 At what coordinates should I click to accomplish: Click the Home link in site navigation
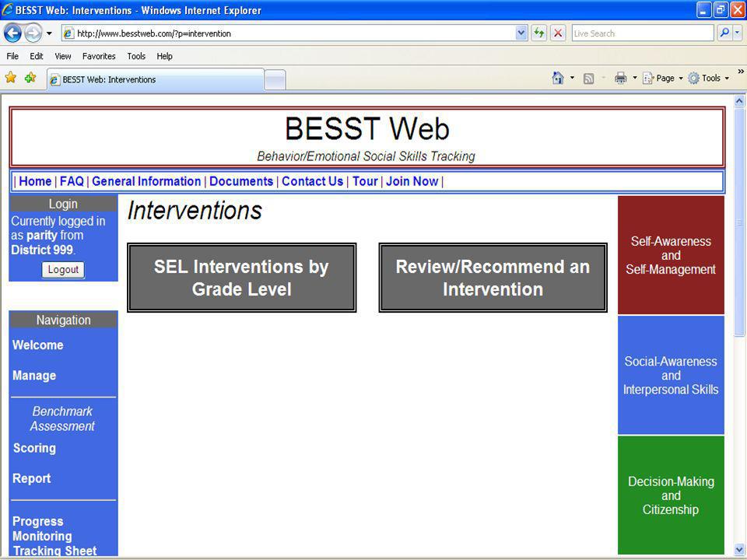(x=35, y=181)
